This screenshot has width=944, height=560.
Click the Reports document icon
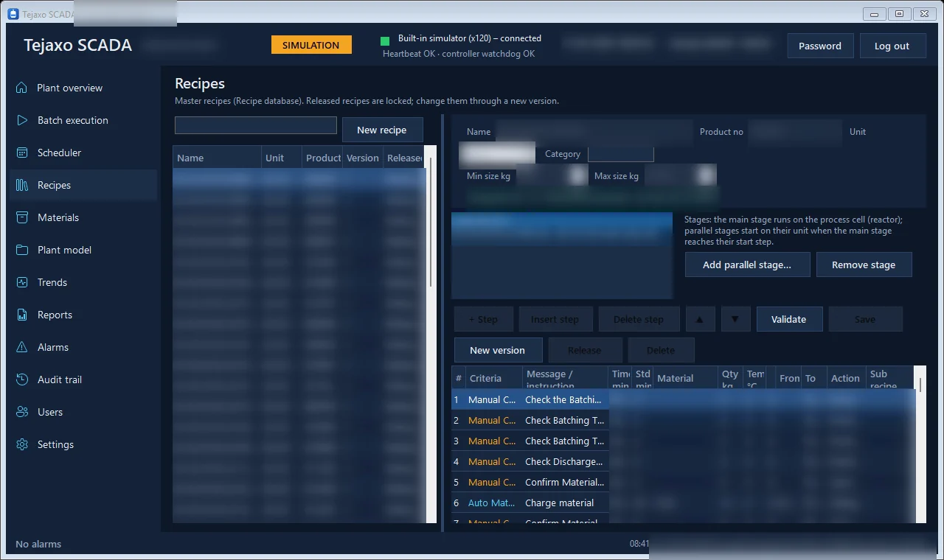[x=22, y=315]
